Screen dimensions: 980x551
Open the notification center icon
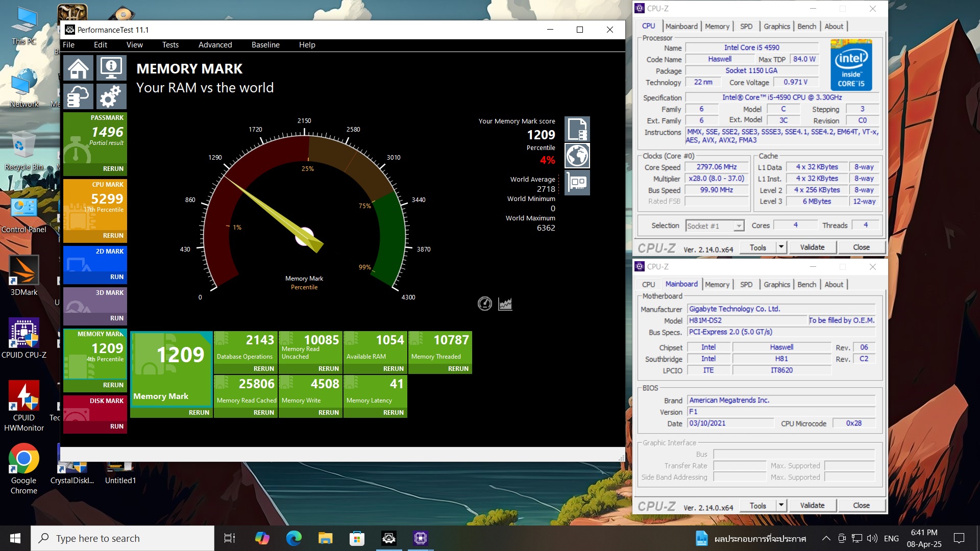point(959,538)
